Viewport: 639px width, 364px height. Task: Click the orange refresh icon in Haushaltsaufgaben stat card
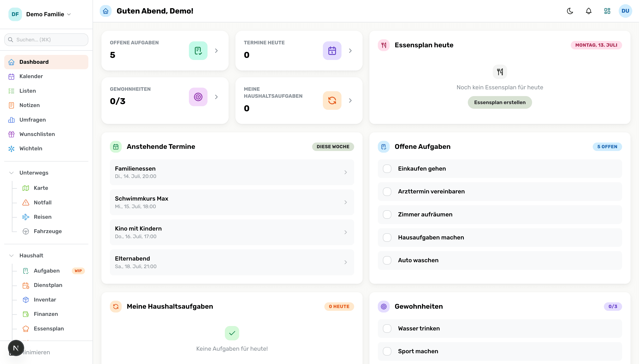pyautogui.click(x=332, y=100)
